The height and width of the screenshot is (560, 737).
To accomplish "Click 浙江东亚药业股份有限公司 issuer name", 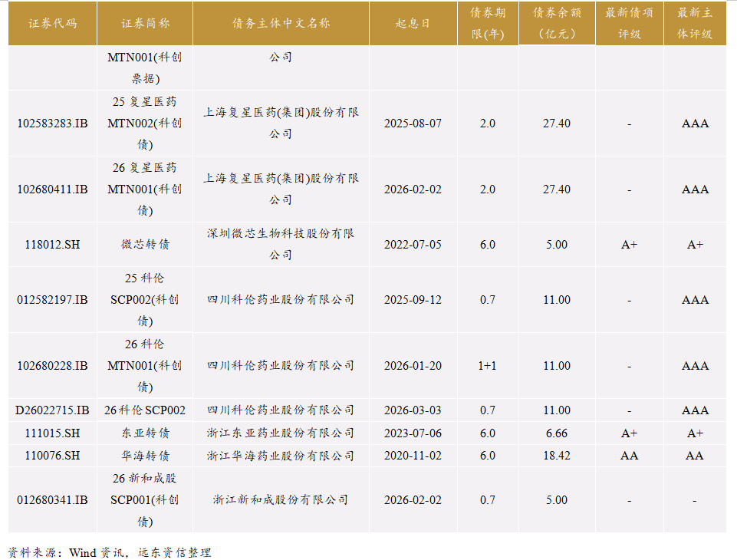I will pyautogui.click(x=281, y=433).
